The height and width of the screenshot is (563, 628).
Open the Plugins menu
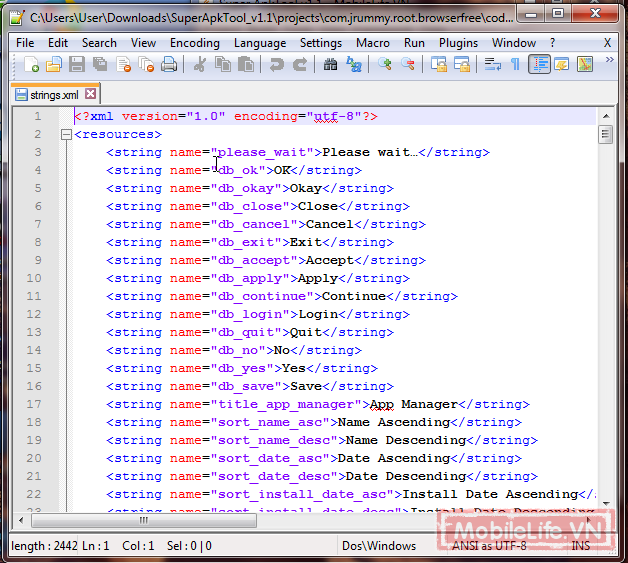pos(458,43)
